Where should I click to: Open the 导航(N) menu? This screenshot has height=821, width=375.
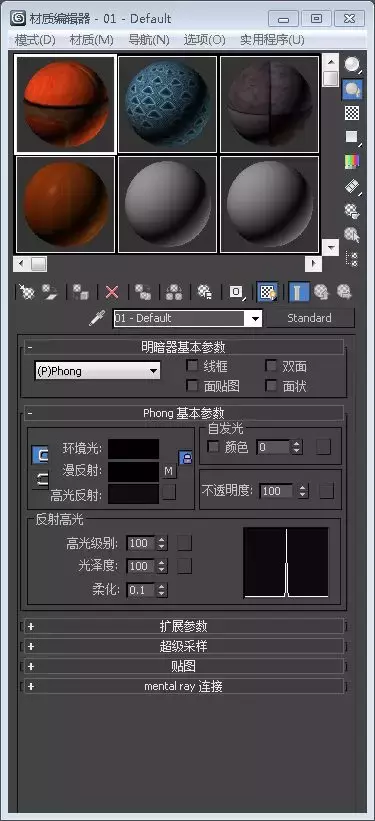point(149,40)
